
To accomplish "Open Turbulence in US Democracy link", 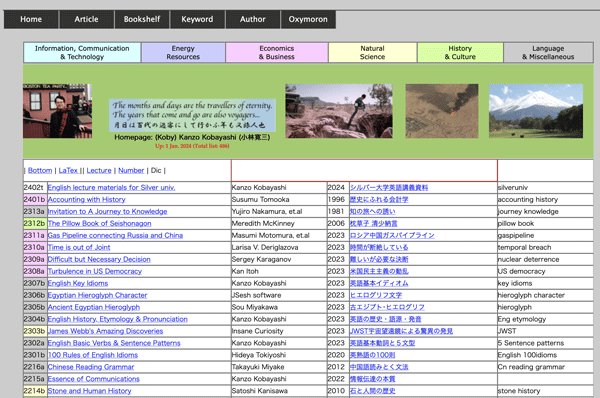I will [95, 271].
